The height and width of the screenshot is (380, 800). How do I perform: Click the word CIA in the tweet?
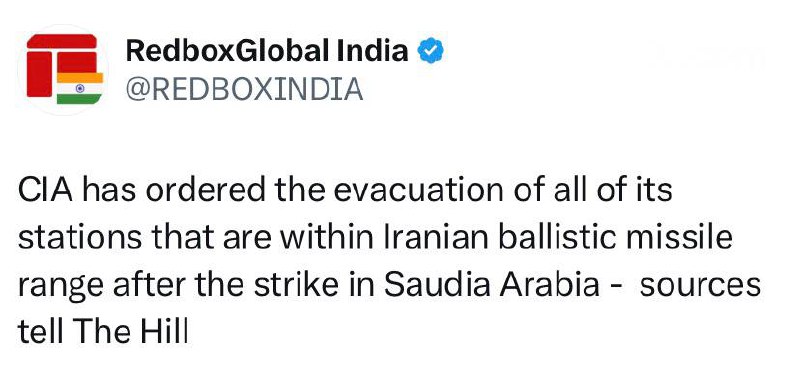click(44, 190)
